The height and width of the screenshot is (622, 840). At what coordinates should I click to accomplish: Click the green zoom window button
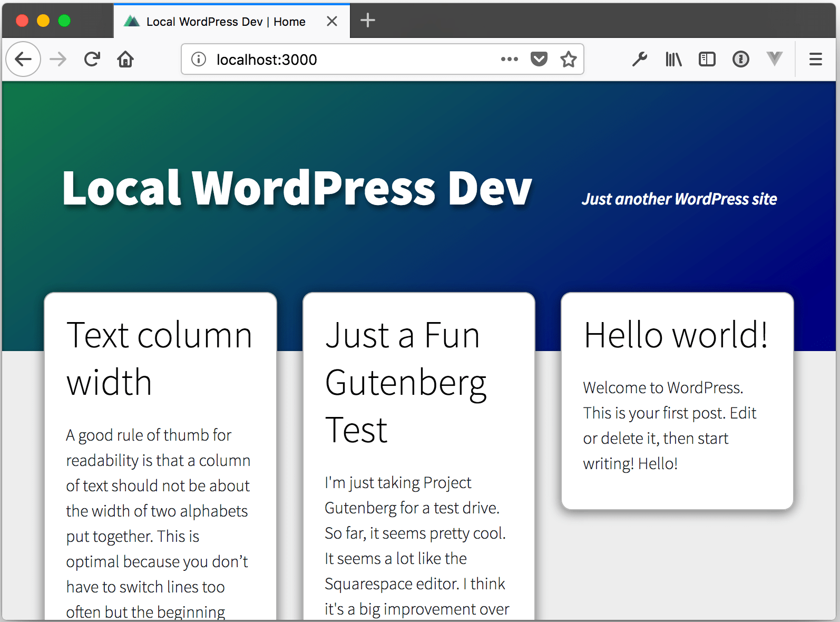click(x=64, y=21)
